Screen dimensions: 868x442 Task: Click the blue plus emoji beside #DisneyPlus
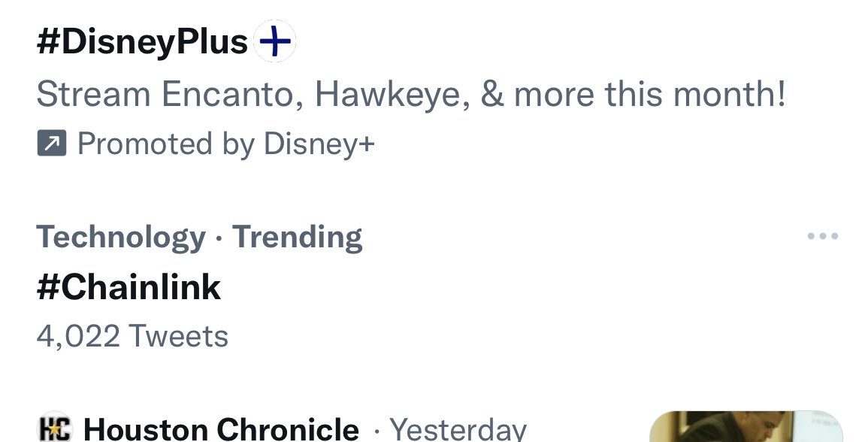274,41
